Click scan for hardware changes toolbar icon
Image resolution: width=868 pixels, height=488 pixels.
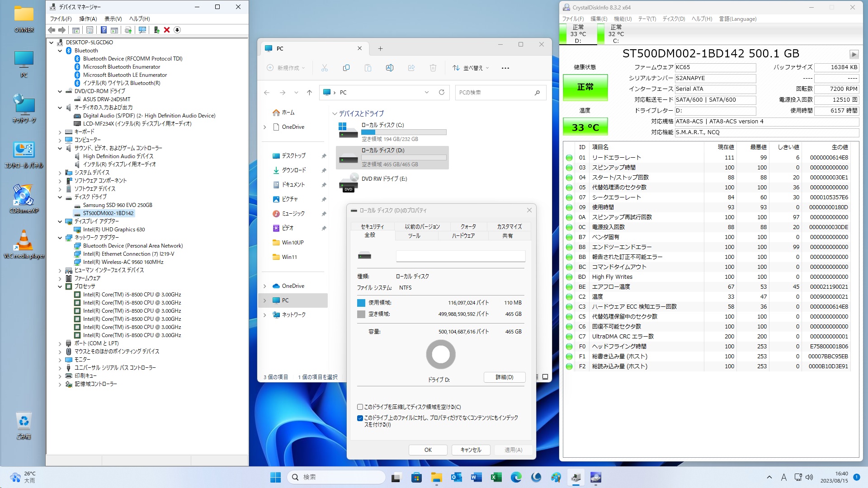coord(142,30)
